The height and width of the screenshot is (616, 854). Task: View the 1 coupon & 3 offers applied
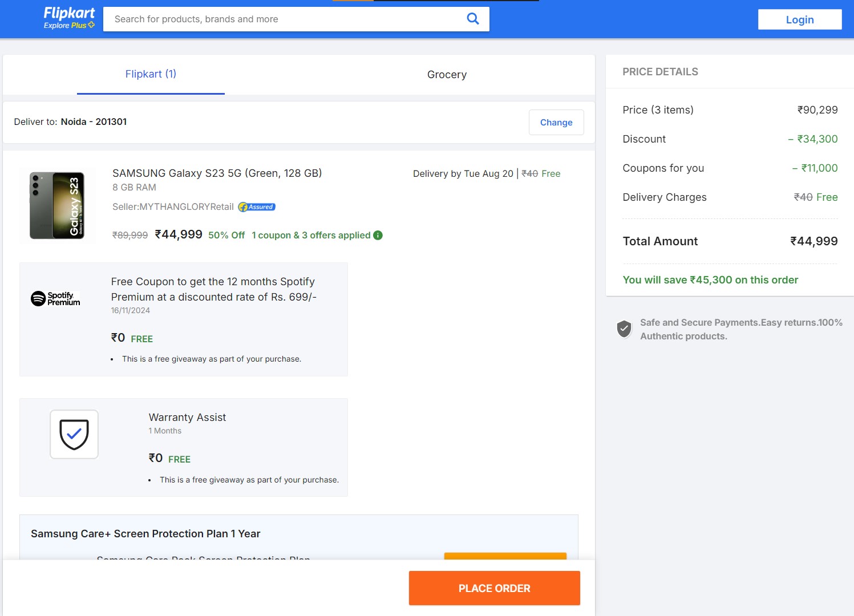coord(311,235)
